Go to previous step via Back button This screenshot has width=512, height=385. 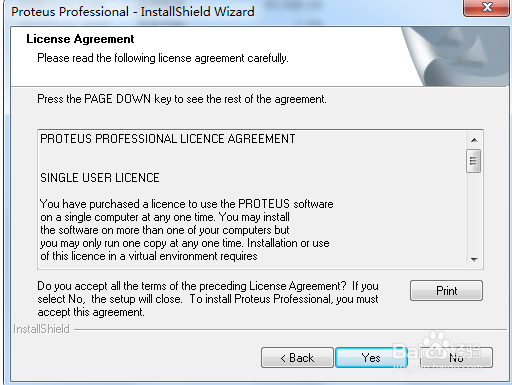point(297,358)
